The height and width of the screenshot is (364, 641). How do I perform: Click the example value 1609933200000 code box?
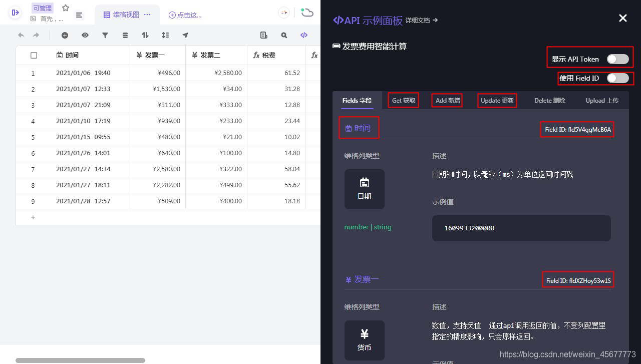pyautogui.click(x=521, y=228)
